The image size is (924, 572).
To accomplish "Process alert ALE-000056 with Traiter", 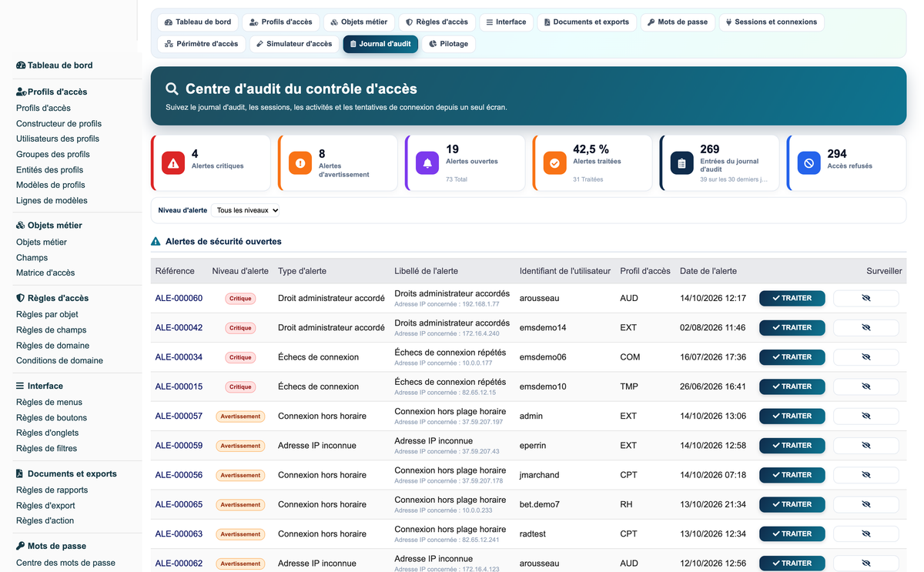I will coord(792,475).
